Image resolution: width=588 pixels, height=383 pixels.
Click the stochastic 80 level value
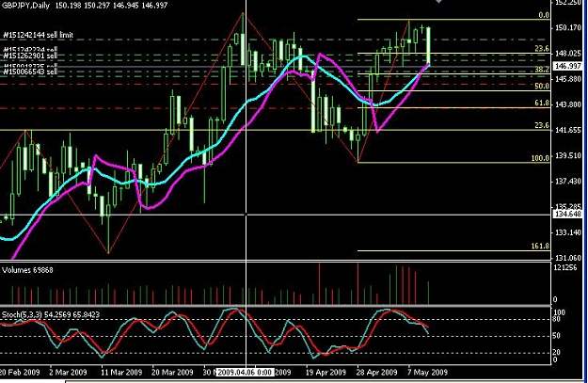point(557,319)
